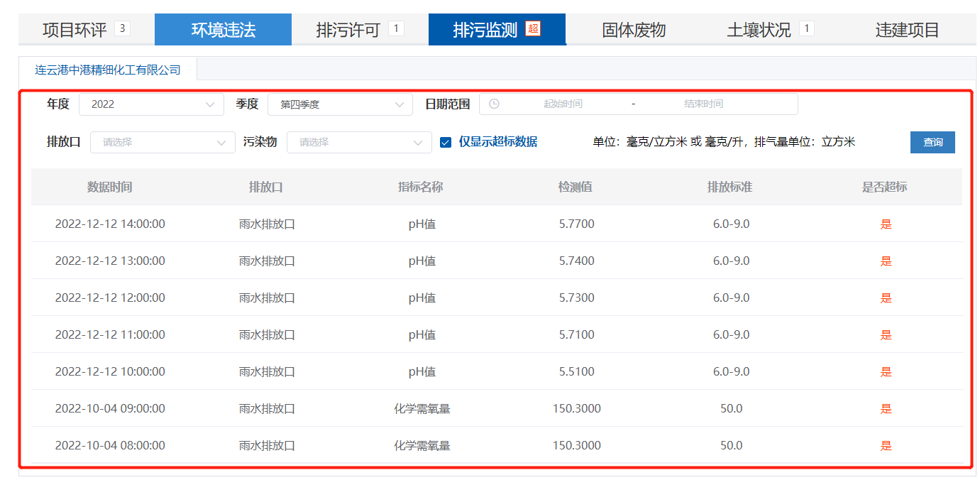
Task: Switch to the 环境违法 tab
Action: (223, 30)
